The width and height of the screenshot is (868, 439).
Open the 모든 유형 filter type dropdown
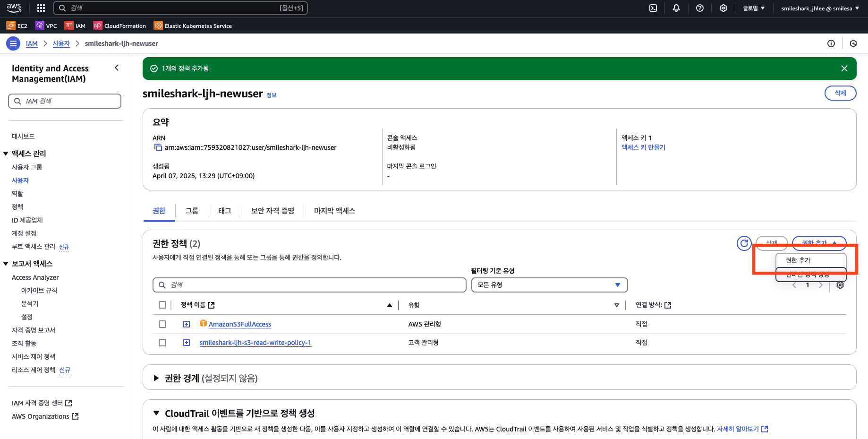click(x=549, y=285)
